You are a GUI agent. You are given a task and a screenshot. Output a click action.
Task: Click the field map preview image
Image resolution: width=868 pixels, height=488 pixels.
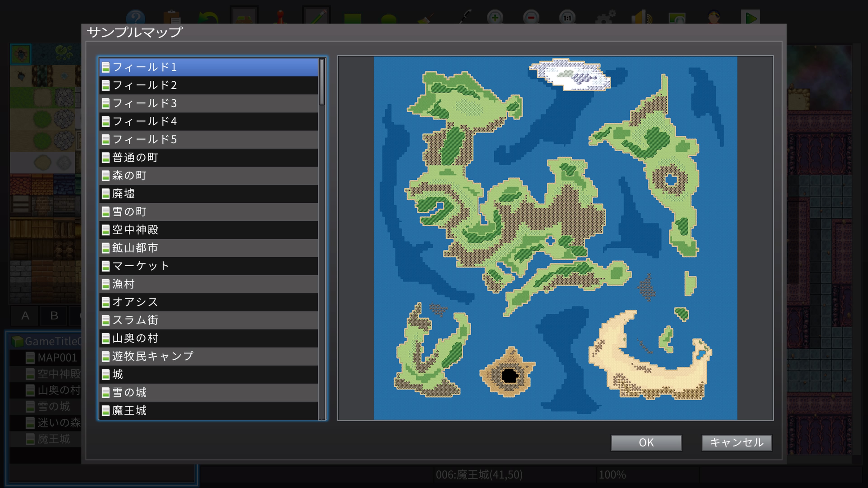(555, 238)
